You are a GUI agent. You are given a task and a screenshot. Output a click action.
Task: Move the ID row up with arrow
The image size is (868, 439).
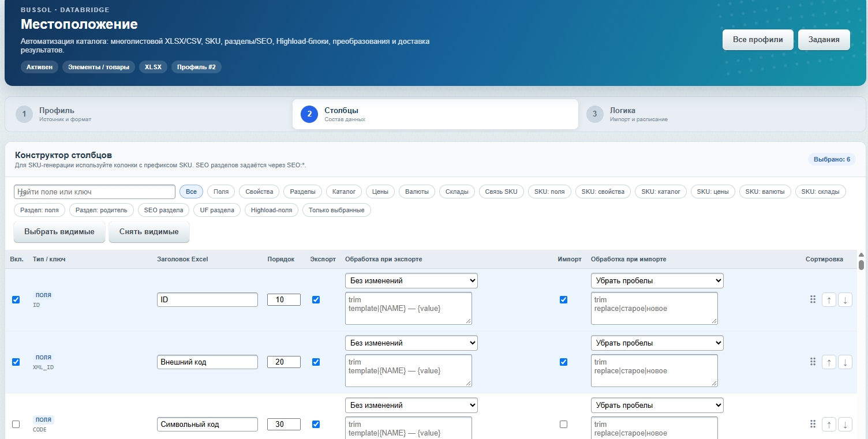(829, 299)
